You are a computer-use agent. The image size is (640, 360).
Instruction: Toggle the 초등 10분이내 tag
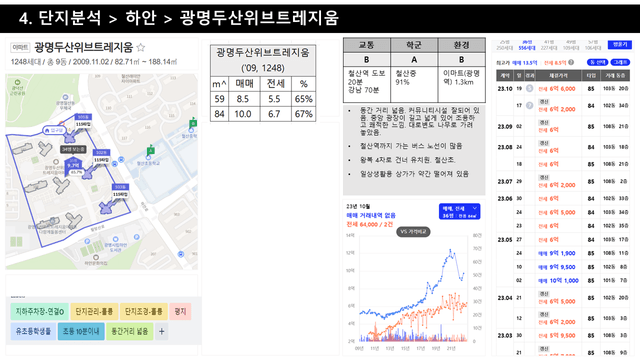81,331
